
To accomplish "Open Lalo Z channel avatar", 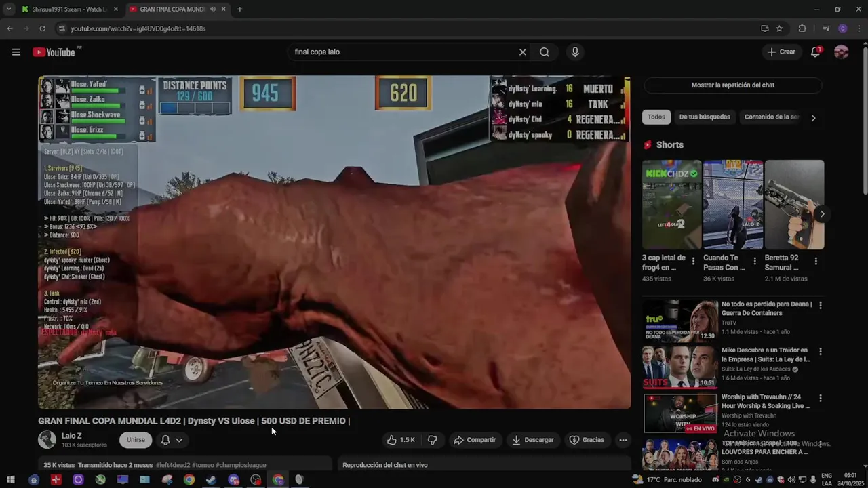I will pyautogui.click(x=47, y=440).
